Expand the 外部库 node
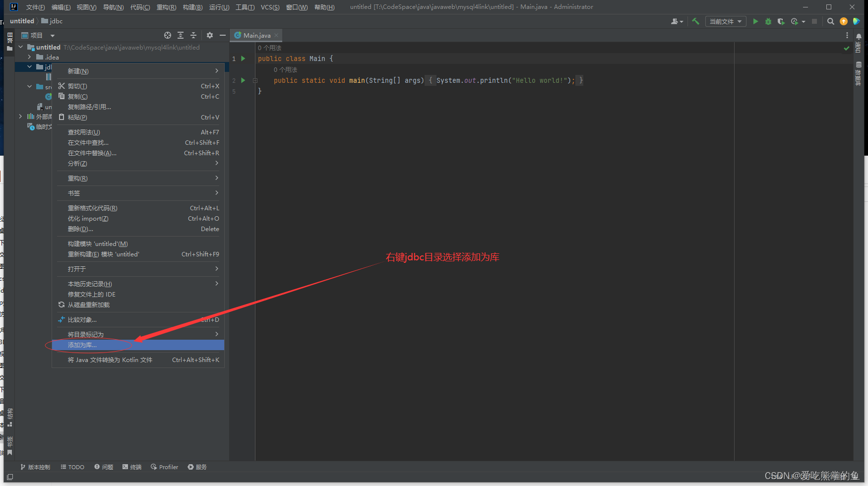This screenshot has height=486, width=868. (21, 117)
